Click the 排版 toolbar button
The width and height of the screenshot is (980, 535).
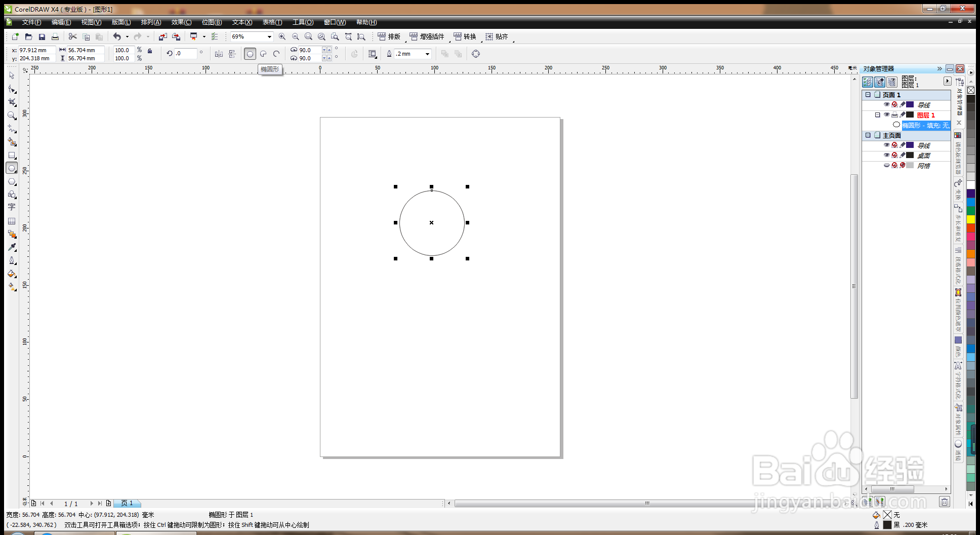coord(389,36)
